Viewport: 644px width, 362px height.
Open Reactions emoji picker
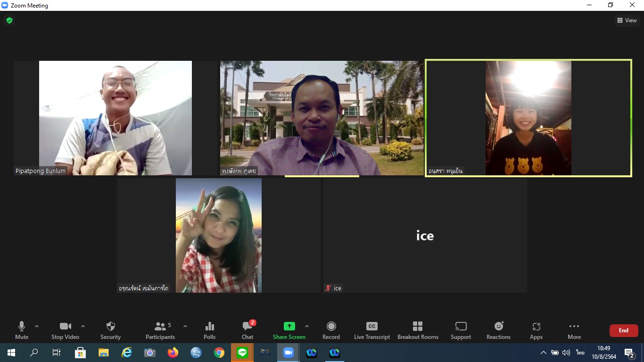(x=498, y=330)
